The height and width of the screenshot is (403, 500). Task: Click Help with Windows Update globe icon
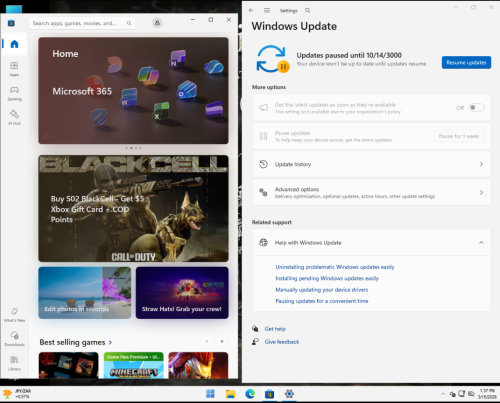point(263,242)
